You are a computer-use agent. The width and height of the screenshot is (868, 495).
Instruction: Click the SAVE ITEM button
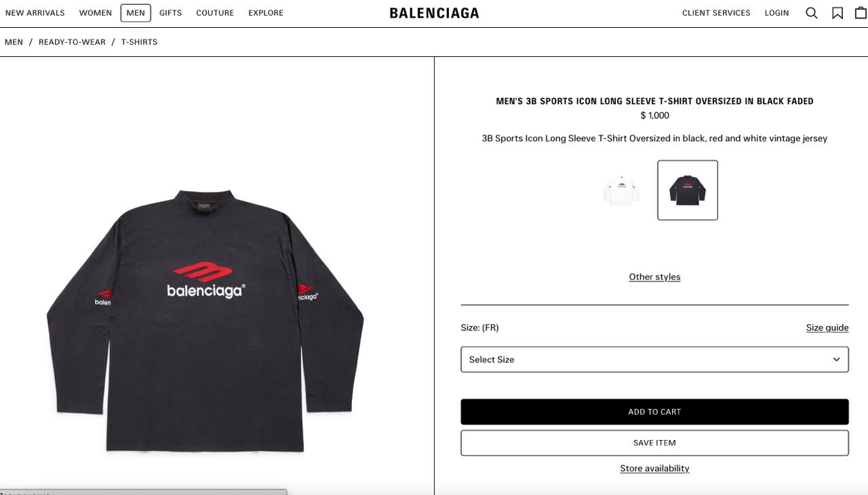[654, 443]
